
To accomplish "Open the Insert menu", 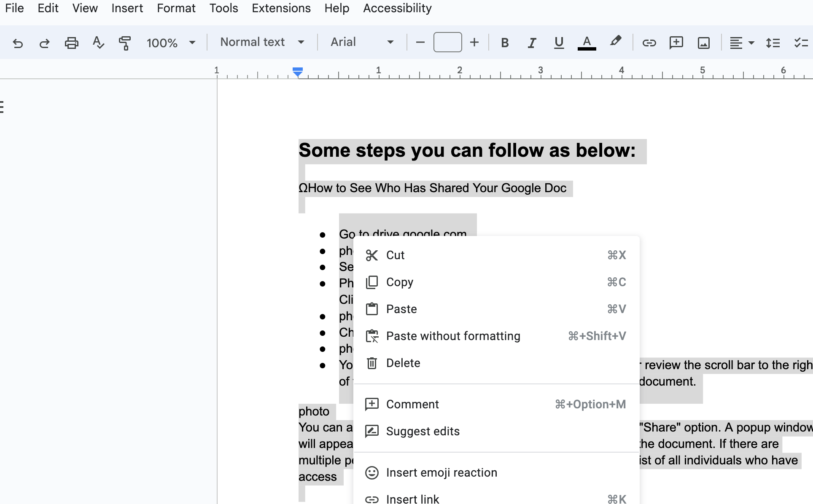I will tap(127, 8).
